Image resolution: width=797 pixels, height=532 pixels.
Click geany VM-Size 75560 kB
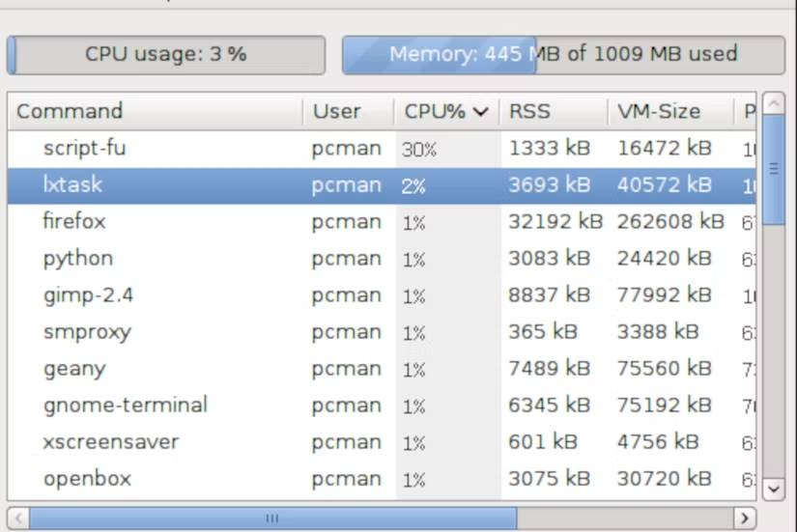665,369
